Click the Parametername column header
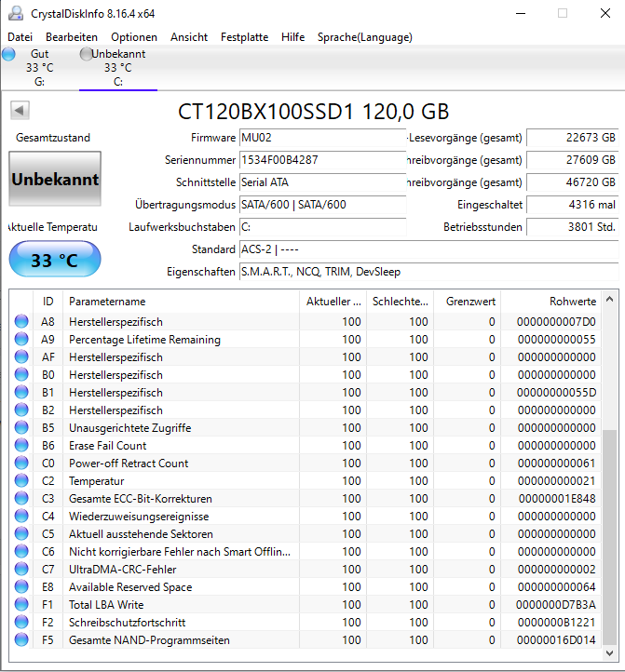Screen dimensions: 625x672 tap(181, 302)
